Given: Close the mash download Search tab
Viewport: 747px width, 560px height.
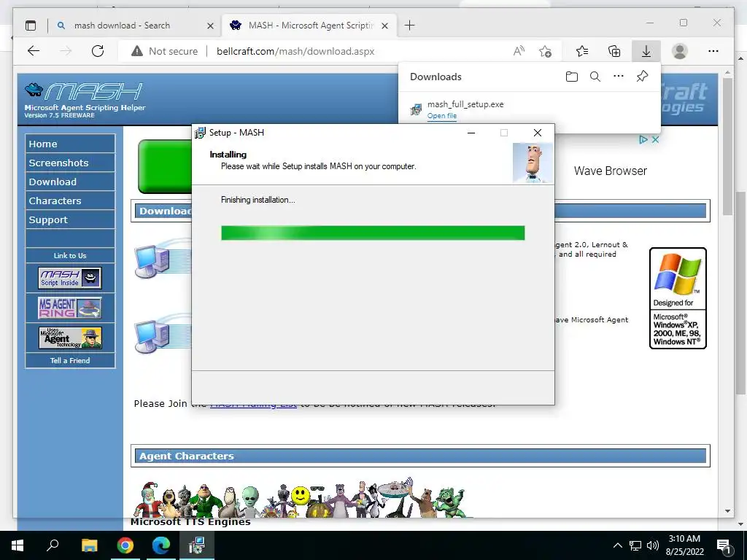Looking at the screenshot, I should click(x=210, y=26).
